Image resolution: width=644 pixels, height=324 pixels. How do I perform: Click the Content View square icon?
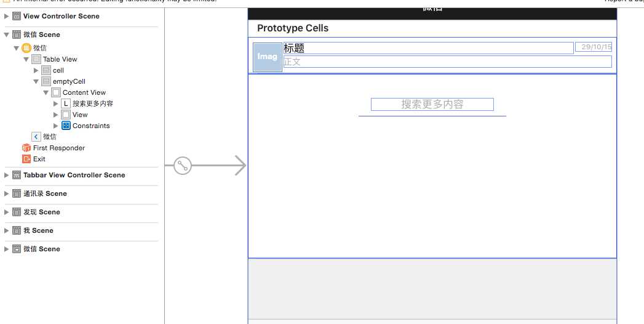(x=56, y=92)
